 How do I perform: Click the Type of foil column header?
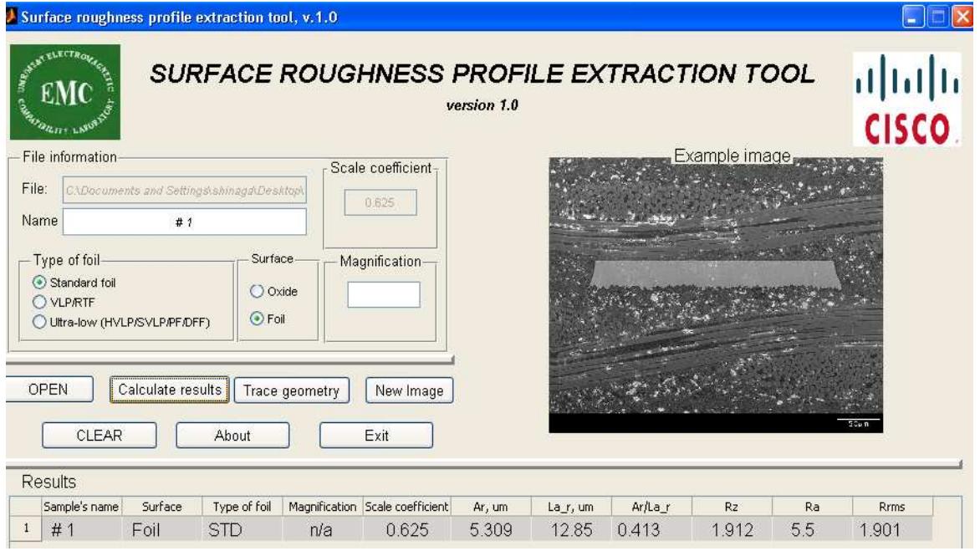(242, 507)
